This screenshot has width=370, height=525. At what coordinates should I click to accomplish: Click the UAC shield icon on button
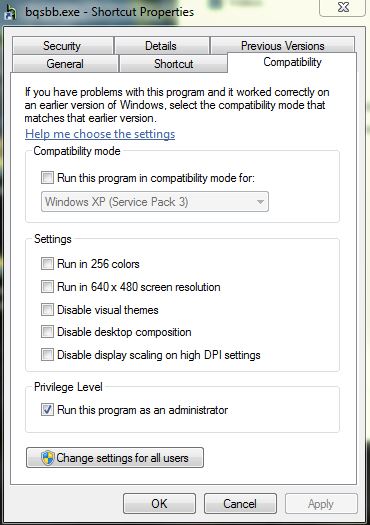coord(48,458)
